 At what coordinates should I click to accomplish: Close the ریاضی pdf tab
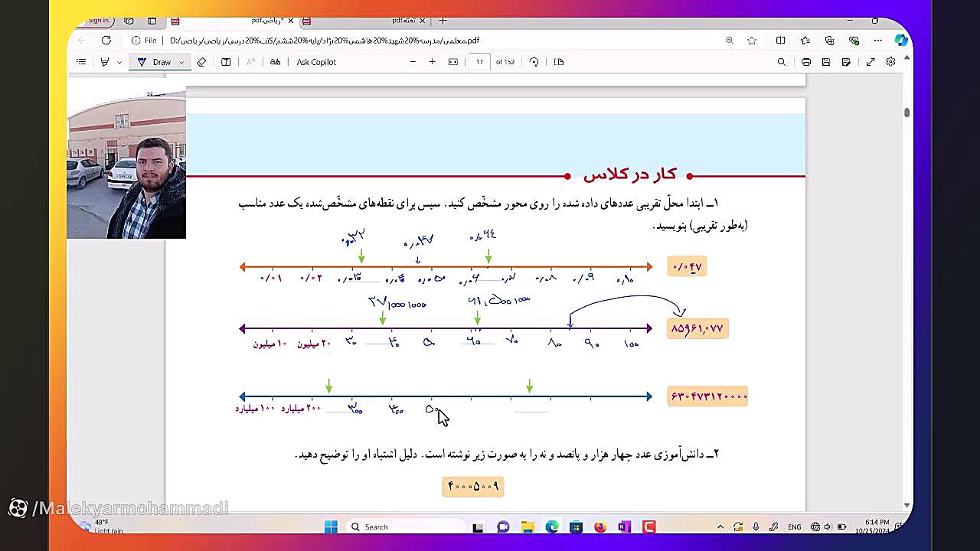[291, 21]
